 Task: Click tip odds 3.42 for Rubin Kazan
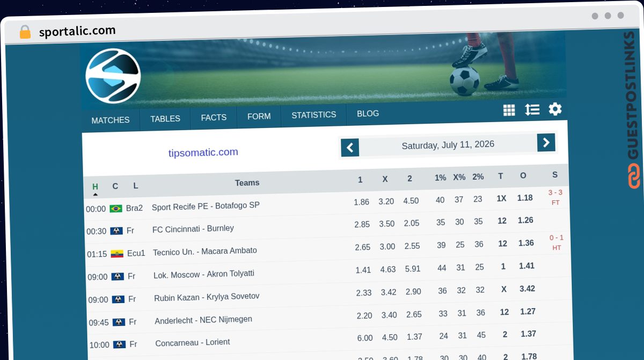(x=527, y=289)
